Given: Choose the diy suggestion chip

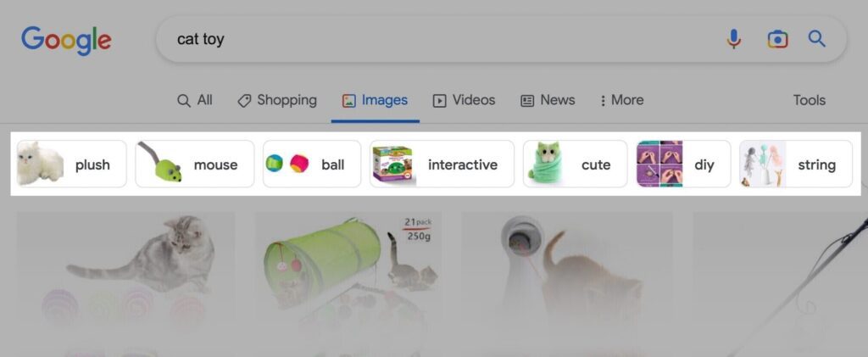Looking at the screenshot, I should point(683,164).
